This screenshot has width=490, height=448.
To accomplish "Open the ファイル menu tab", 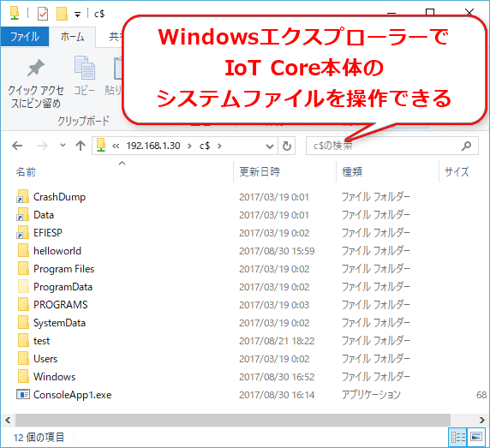I will point(25,37).
